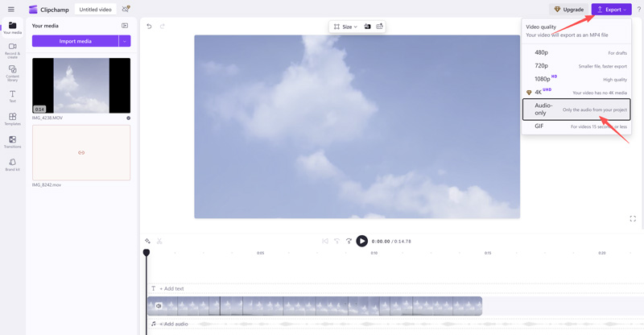
Task: Choose 4K UHD export quality
Action: pos(576,92)
